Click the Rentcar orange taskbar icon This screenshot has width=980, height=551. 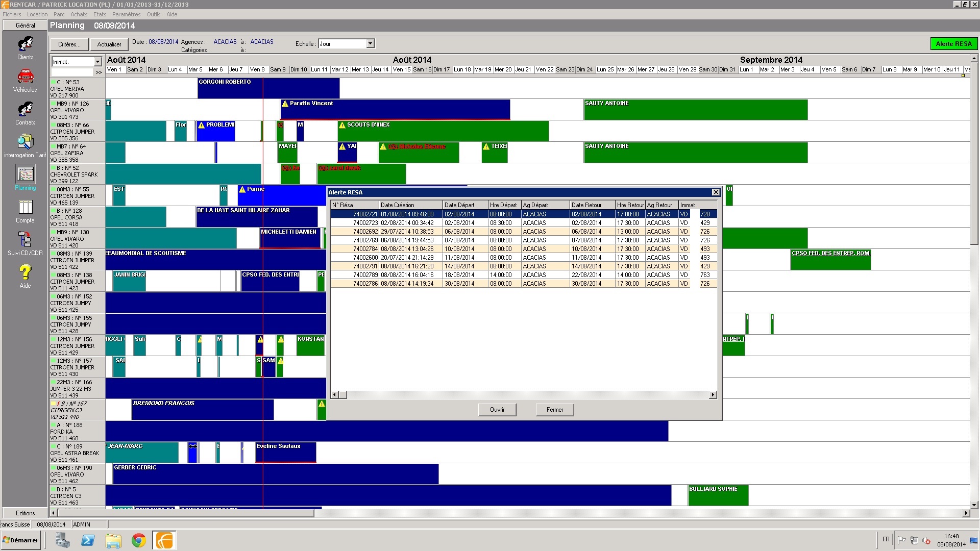tap(164, 540)
